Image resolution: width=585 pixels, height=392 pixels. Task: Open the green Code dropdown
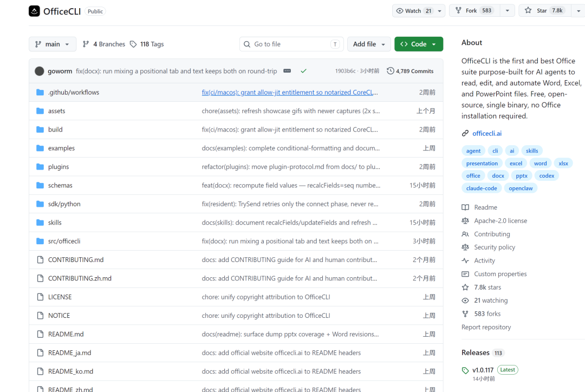(x=419, y=44)
